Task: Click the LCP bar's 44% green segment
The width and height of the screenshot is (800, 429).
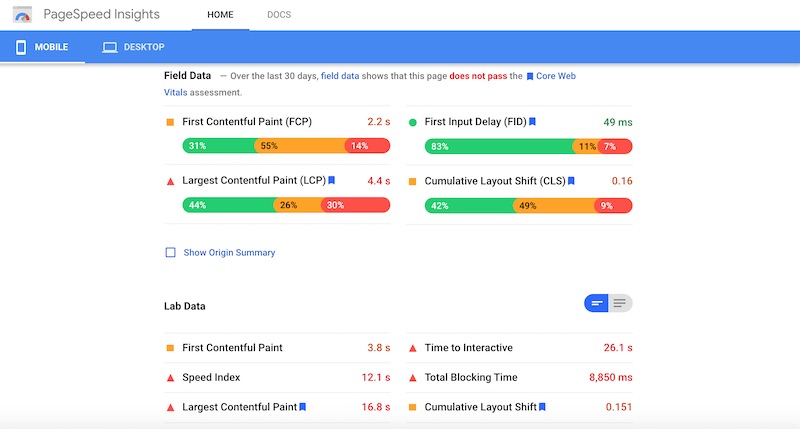Action: [228, 205]
